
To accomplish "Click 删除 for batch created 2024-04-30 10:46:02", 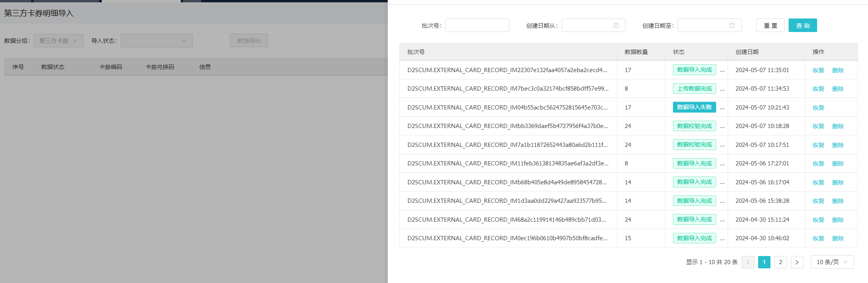I will click(838, 238).
